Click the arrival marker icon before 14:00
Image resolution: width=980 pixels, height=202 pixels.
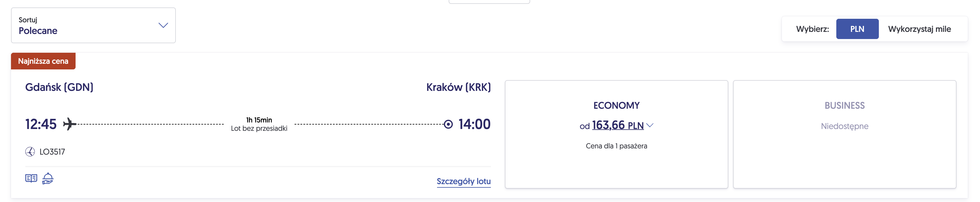[448, 124]
